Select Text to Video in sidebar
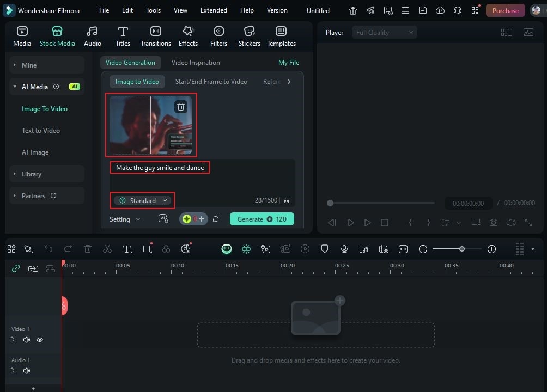Image resolution: width=547 pixels, height=392 pixels. point(41,131)
